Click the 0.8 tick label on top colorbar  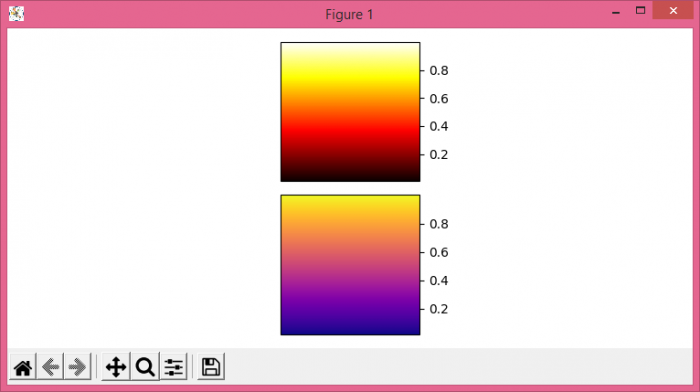pyautogui.click(x=439, y=71)
